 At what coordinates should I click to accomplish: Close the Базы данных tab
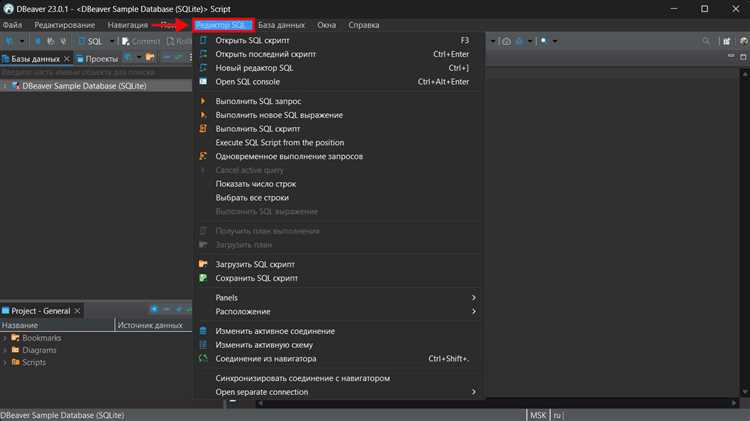(x=67, y=59)
